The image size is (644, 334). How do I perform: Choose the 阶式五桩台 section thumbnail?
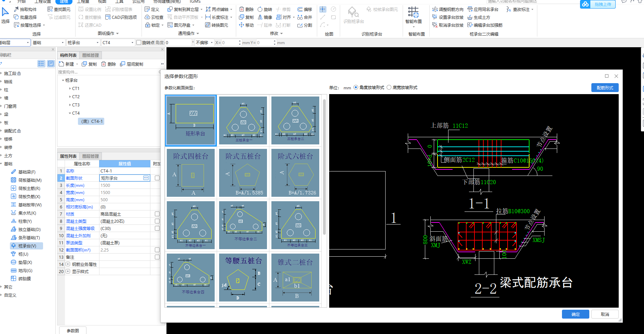pyautogui.click(x=243, y=173)
